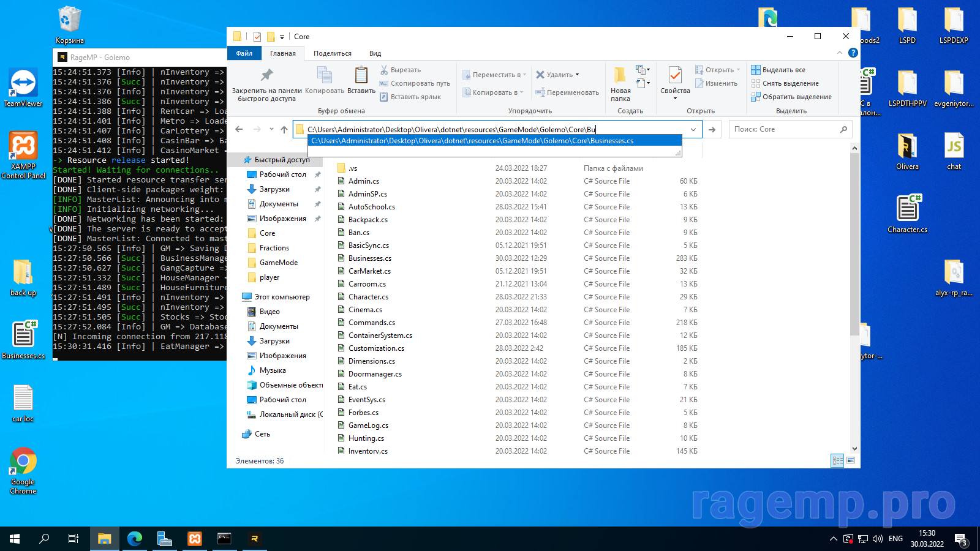This screenshot has width=980, height=551.
Task: Click the Help question mark icon
Action: pos(853,53)
